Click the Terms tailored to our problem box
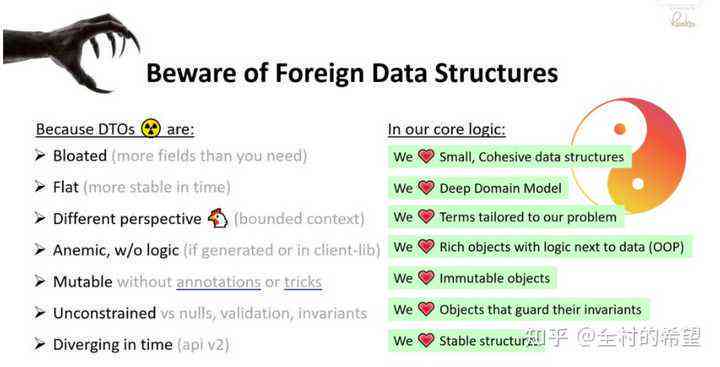Screen dimensions: 720x367 tap(506, 216)
